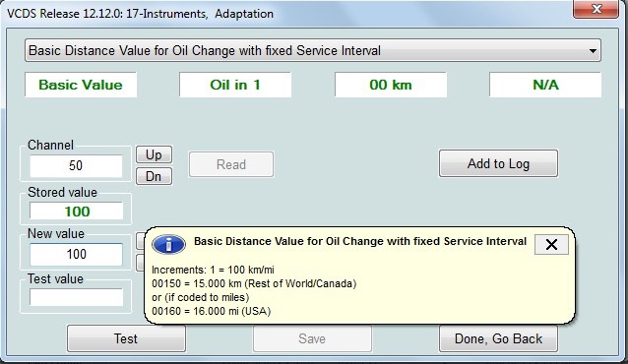Click the blue info icon in tooltip
Image resolution: width=628 pixels, height=364 pixels.
tap(168, 244)
